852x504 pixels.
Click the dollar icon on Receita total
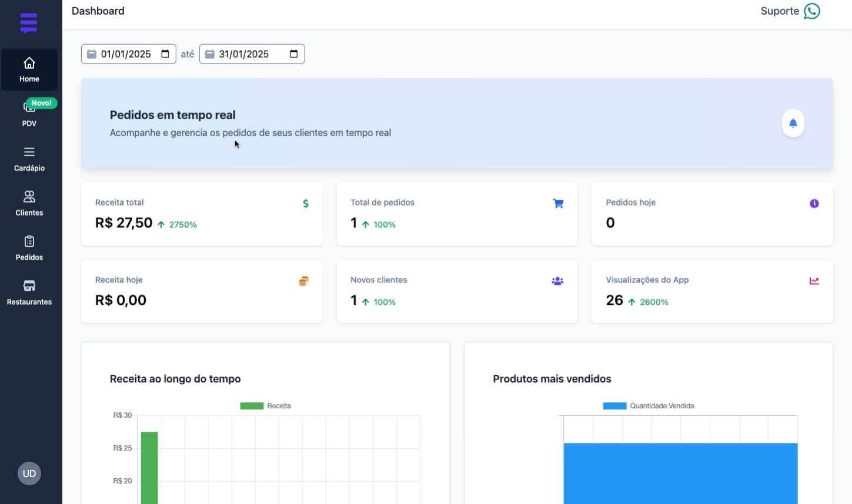point(306,203)
